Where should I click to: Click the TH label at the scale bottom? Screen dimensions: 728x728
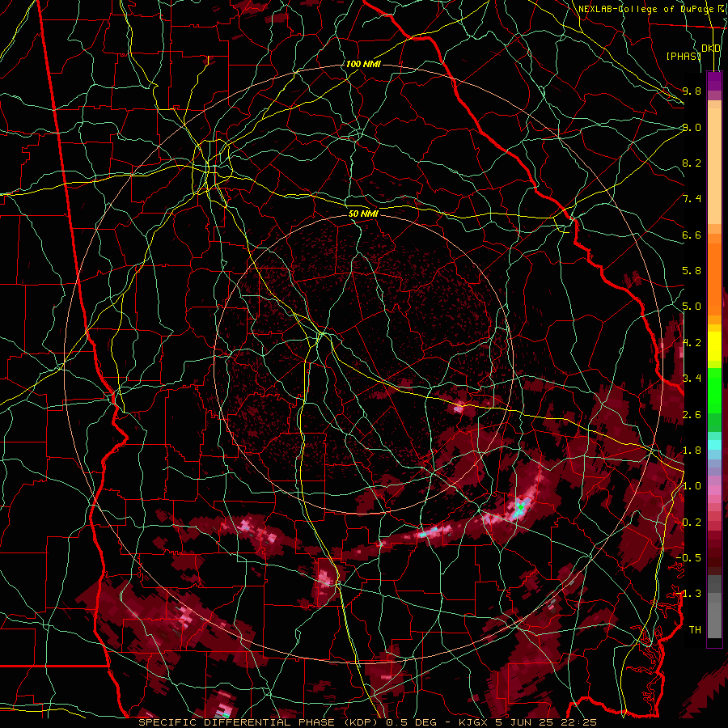point(695,630)
